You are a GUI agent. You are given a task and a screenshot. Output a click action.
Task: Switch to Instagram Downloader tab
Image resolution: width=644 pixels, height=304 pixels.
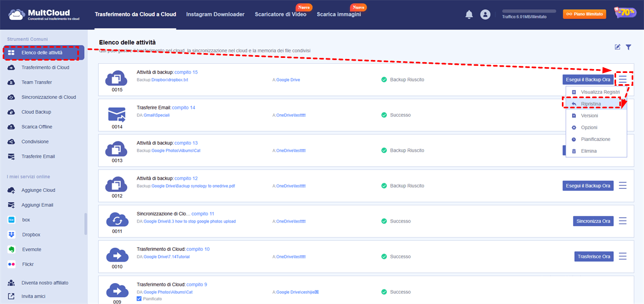[x=215, y=14]
